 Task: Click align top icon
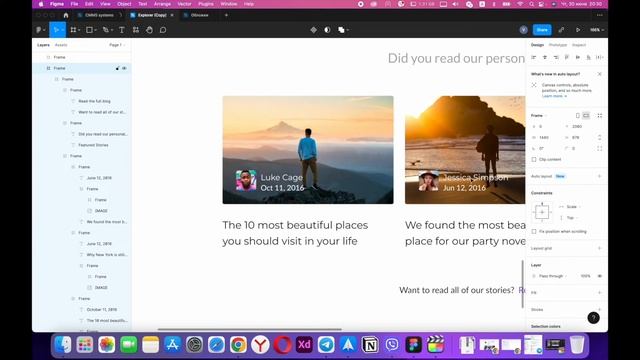[567, 58]
